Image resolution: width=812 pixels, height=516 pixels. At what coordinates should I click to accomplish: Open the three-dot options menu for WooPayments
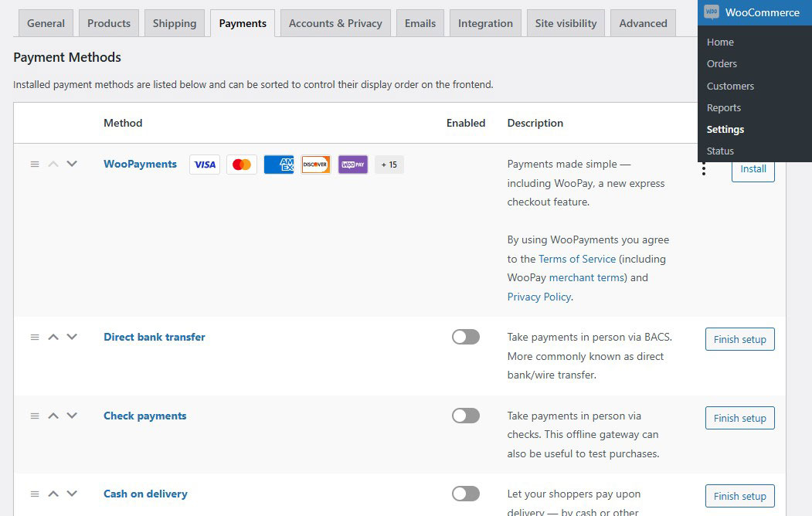[703, 169]
